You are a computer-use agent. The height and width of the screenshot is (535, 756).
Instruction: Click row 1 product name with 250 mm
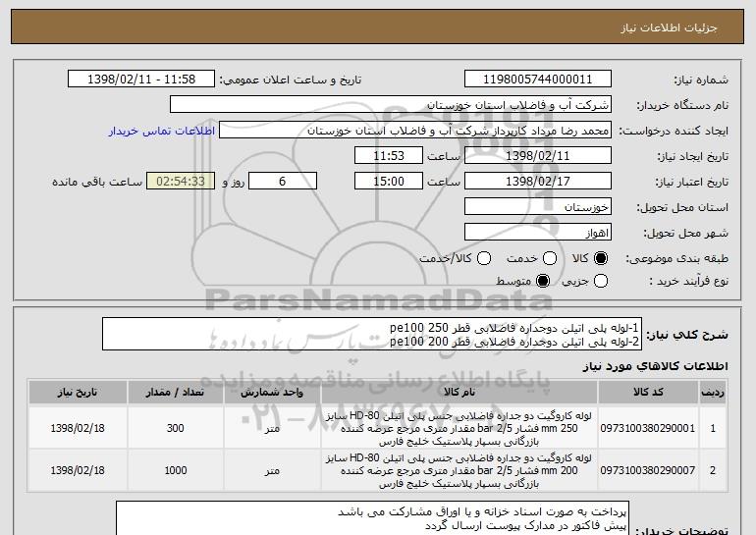[459, 428]
